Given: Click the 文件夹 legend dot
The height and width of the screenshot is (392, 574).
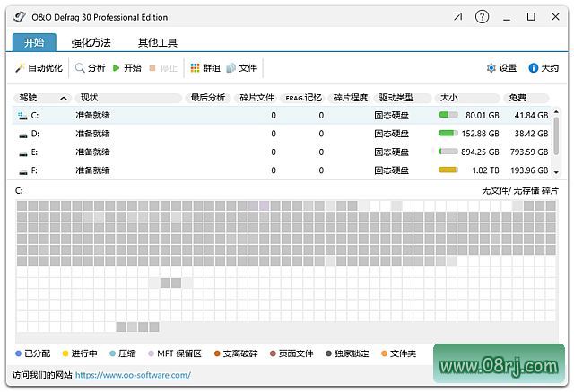Looking at the screenshot, I should coord(384,353).
